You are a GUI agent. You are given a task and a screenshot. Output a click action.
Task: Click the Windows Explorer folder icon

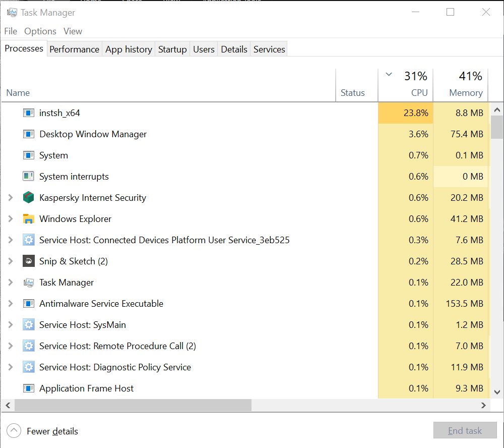click(29, 219)
